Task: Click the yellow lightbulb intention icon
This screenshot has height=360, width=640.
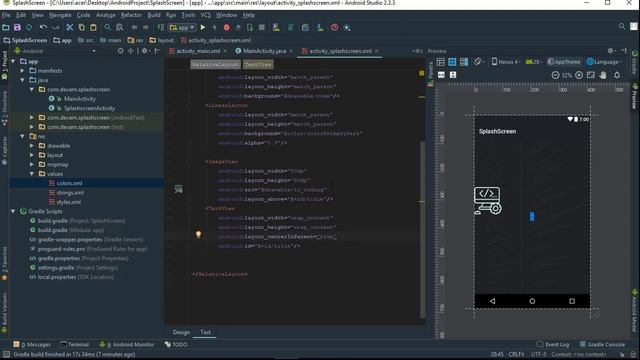Action: click(198, 234)
